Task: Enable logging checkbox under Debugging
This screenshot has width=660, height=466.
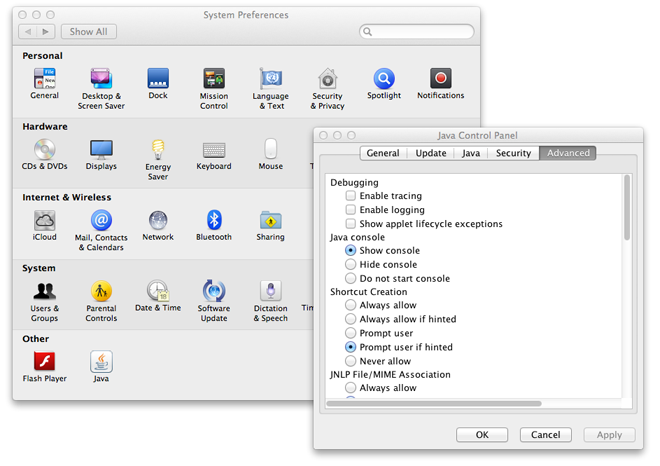Action: [350, 209]
